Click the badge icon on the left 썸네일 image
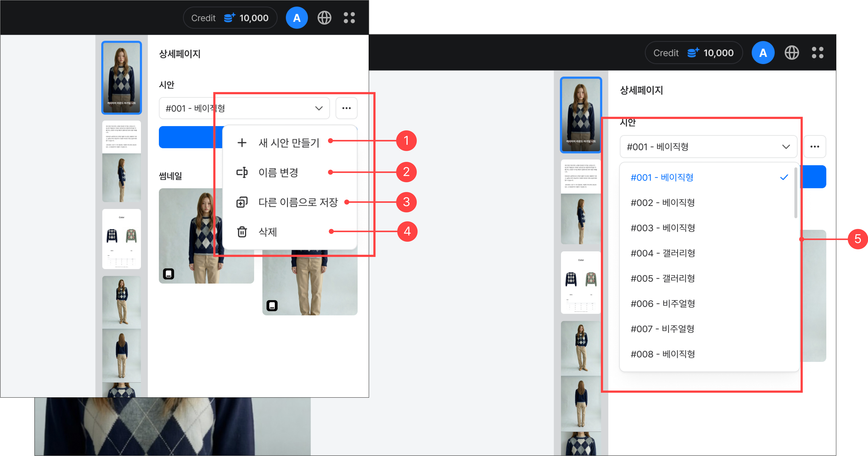Viewport: 868px width, 456px height. [168, 274]
